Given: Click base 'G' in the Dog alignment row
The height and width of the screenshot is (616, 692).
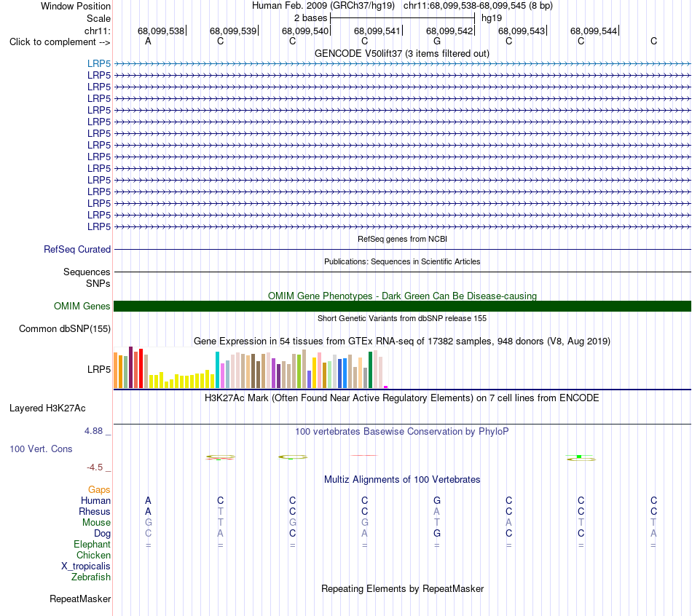Looking at the screenshot, I should click(x=437, y=533).
